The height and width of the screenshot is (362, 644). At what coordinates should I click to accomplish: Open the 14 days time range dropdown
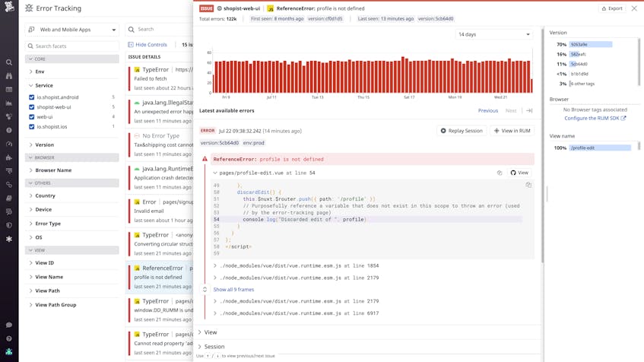click(x=493, y=34)
